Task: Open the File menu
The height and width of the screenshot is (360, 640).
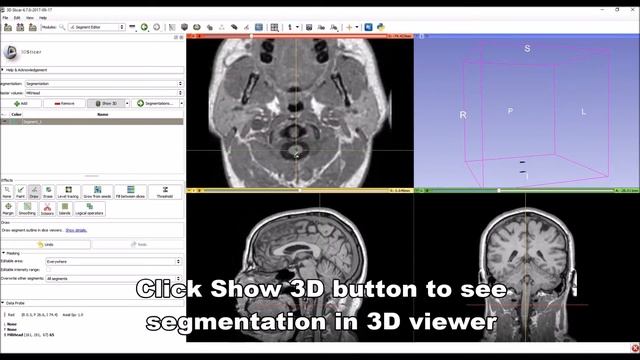Action: pyautogui.click(x=5, y=18)
